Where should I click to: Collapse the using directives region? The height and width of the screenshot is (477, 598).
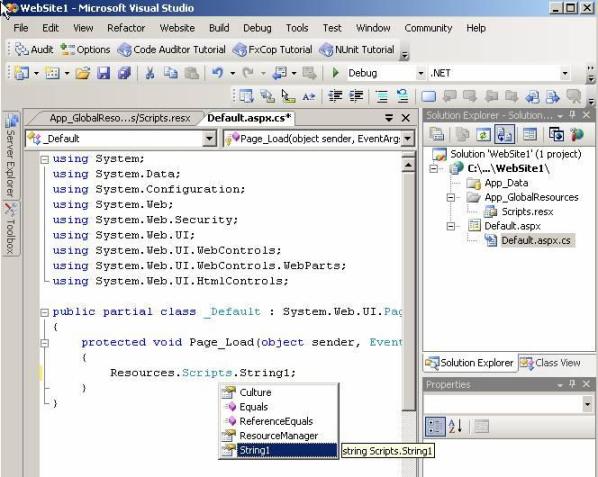coord(45,159)
